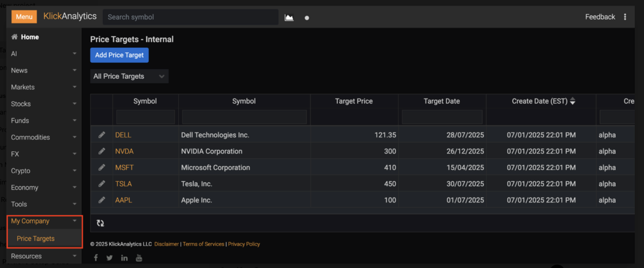
Task: Click the Home house icon
Action: pyautogui.click(x=14, y=37)
